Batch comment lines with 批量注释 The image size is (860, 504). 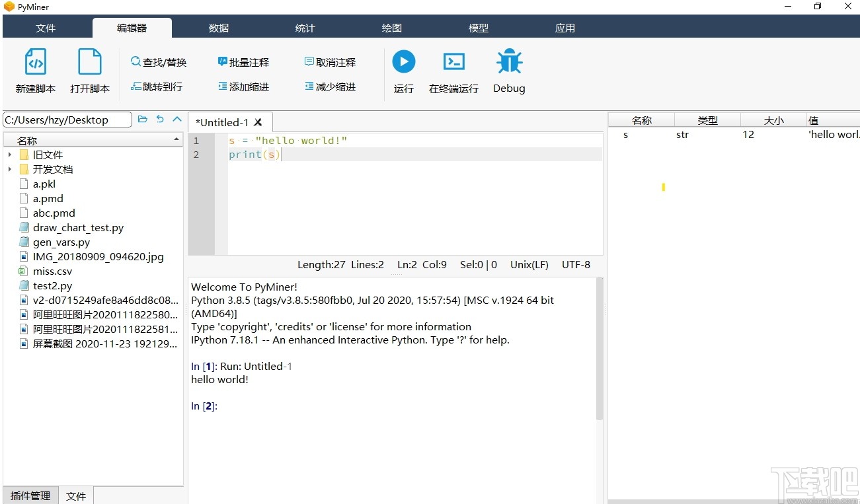tap(244, 61)
